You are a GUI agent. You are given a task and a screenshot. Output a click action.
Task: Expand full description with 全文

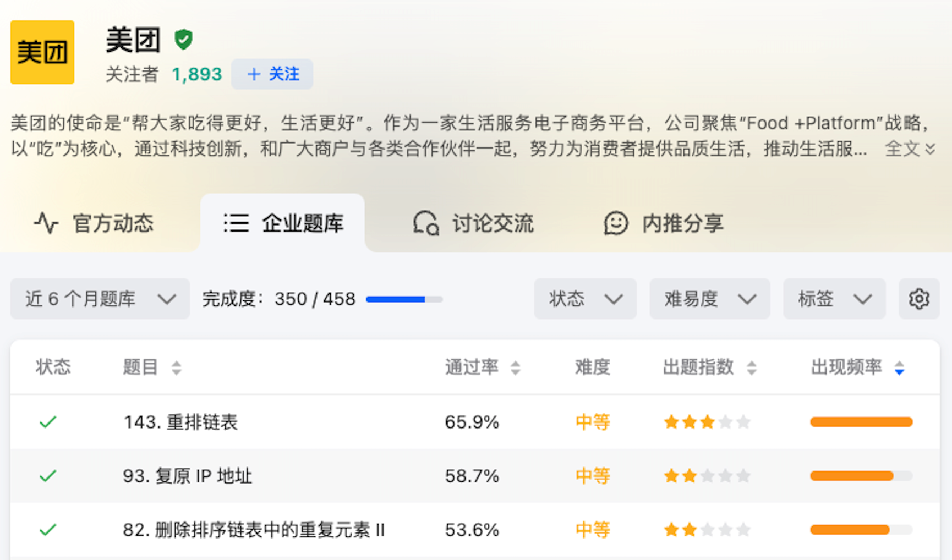pos(910,149)
